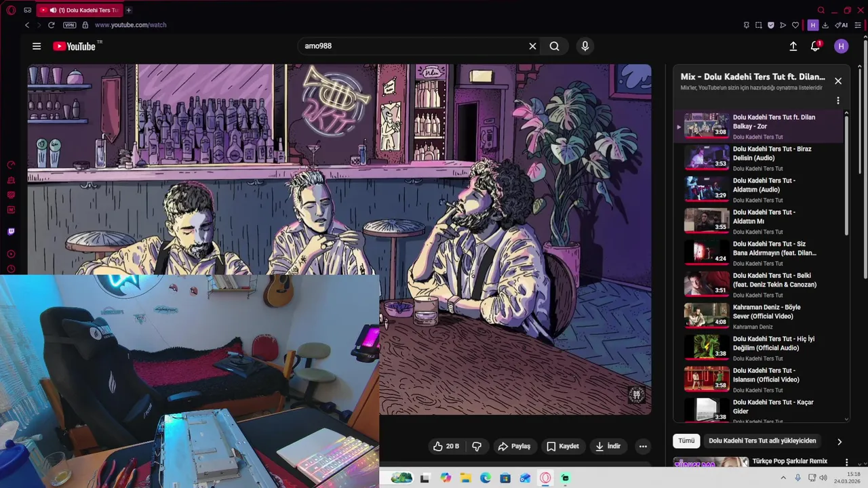This screenshot has height=488, width=868.
Task: Switch to the active YouTube tab
Action: point(80,10)
